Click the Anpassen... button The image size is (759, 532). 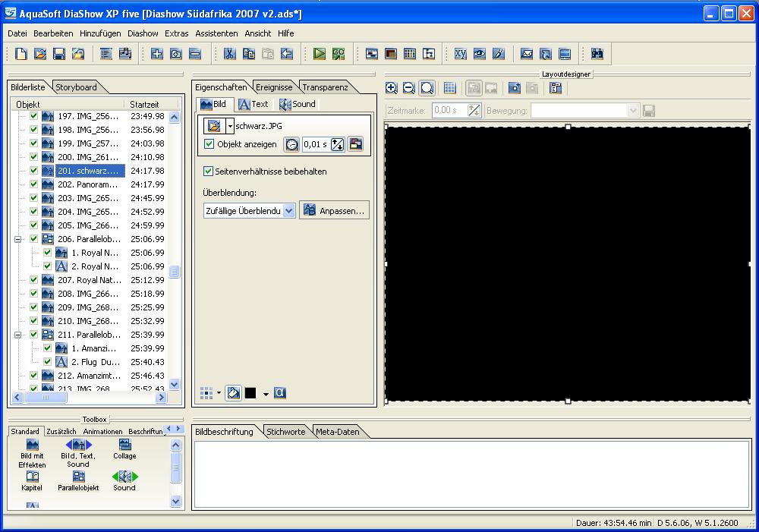[x=334, y=210]
